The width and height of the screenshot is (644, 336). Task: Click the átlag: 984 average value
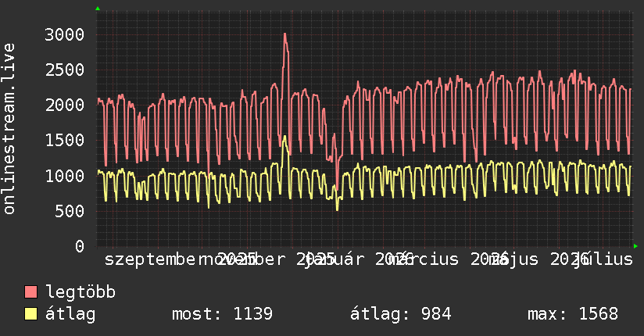[x=400, y=314]
